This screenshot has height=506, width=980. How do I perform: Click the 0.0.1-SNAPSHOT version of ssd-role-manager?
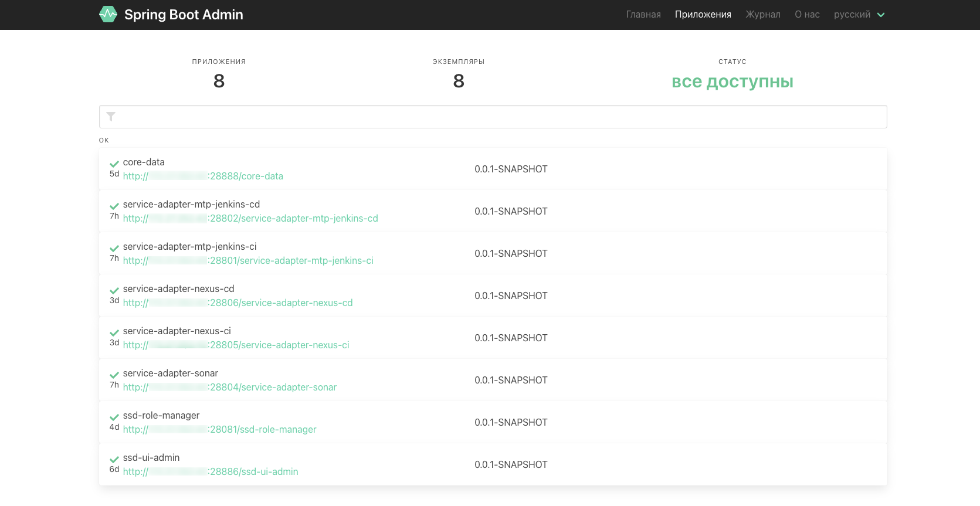(511, 422)
